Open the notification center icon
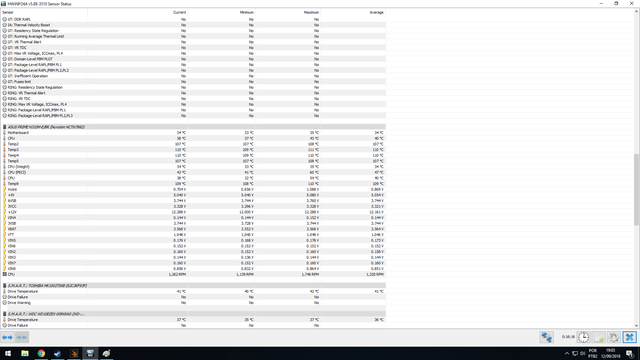This screenshot has width=640, height=360. (630, 353)
